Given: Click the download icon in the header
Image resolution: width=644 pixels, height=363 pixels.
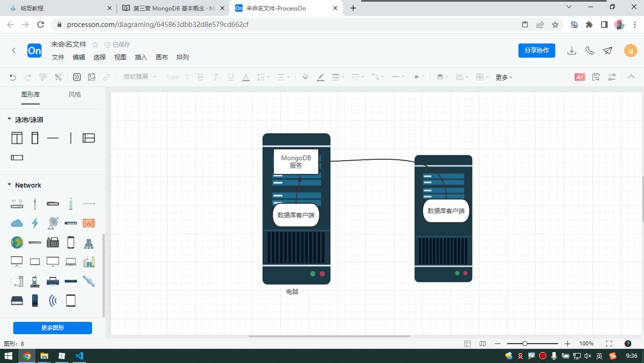Looking at the screenshot, I should [572, 51].
